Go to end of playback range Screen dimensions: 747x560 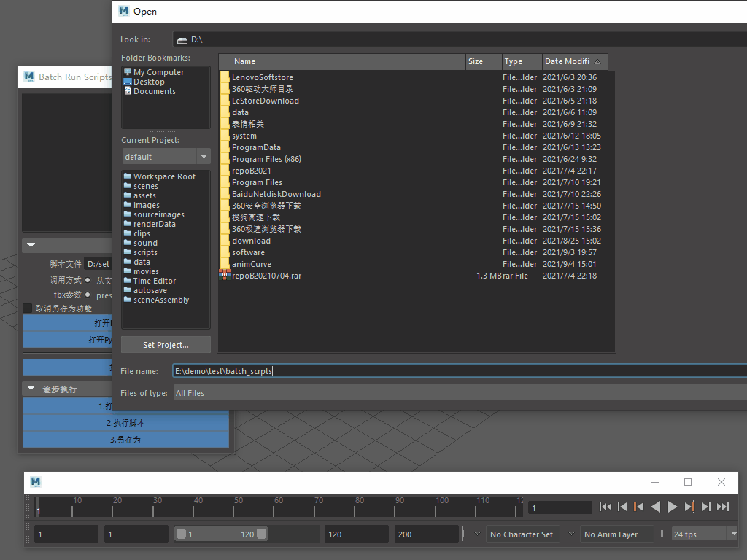[x=723, y=507]
